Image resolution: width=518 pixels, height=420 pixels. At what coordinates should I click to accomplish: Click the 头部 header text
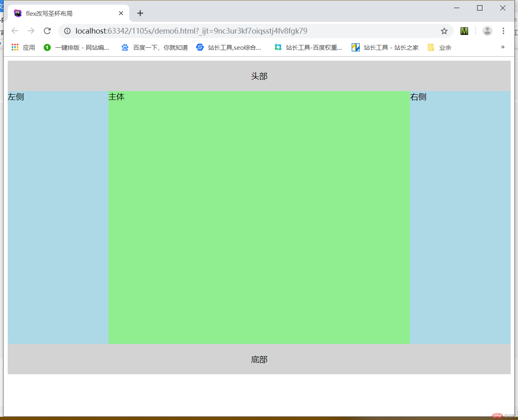click(x=259, y=76)
